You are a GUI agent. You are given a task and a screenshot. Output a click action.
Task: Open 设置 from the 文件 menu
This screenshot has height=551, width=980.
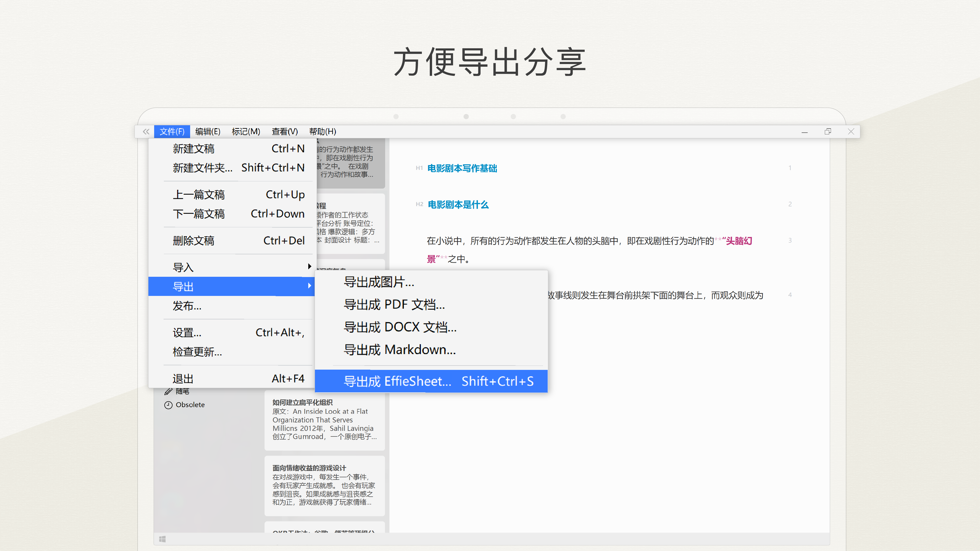[187, 332]
